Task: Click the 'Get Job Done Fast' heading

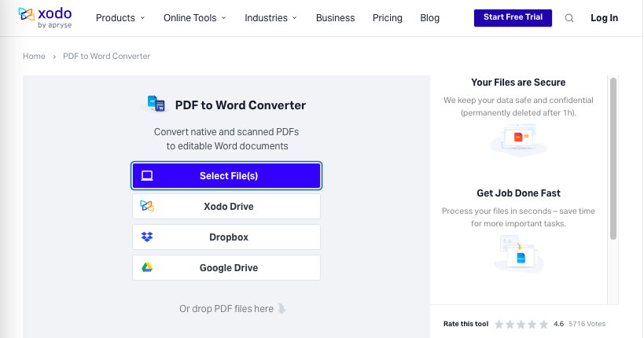Action: click(518, 193)
